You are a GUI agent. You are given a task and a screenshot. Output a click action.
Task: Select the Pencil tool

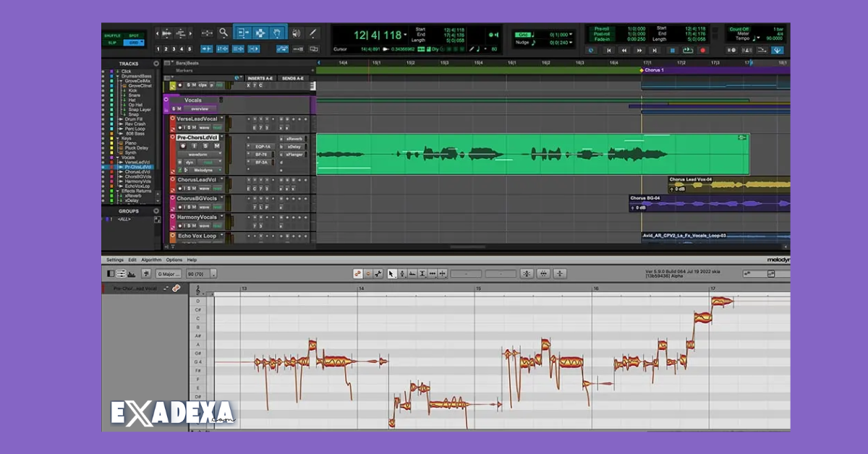[312, 33]
